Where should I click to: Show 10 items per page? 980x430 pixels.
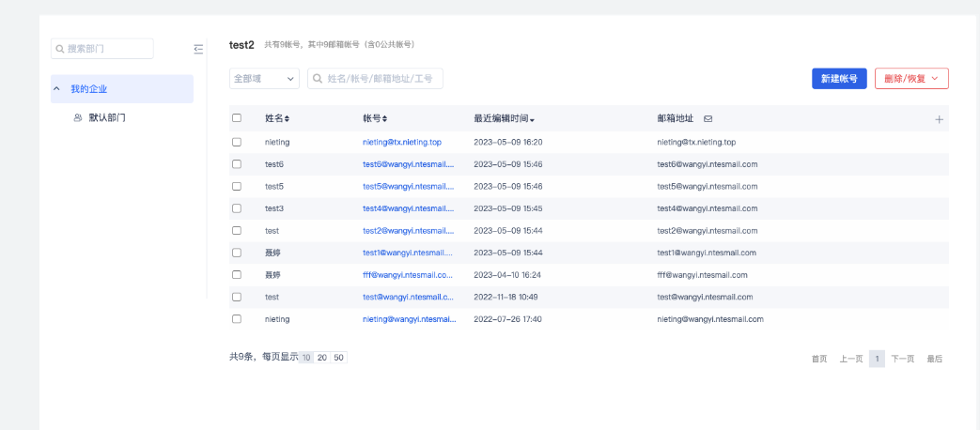point(306,358)
